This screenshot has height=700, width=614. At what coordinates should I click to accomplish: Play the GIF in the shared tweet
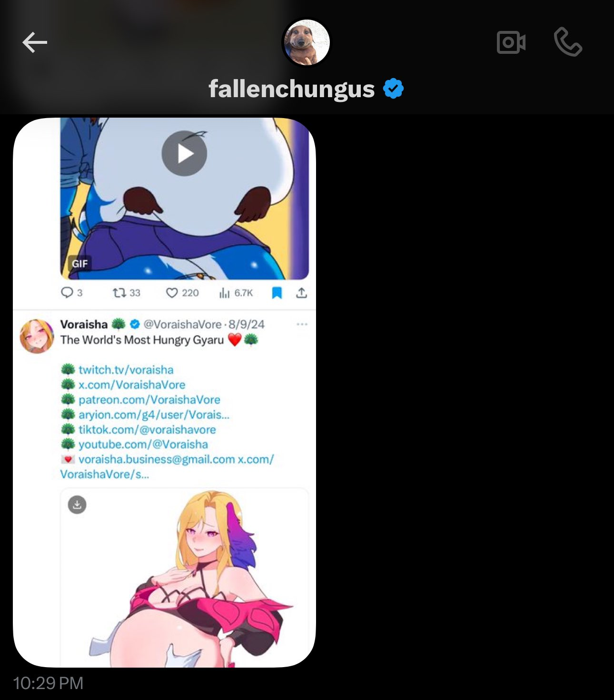[x=184, y=153]
